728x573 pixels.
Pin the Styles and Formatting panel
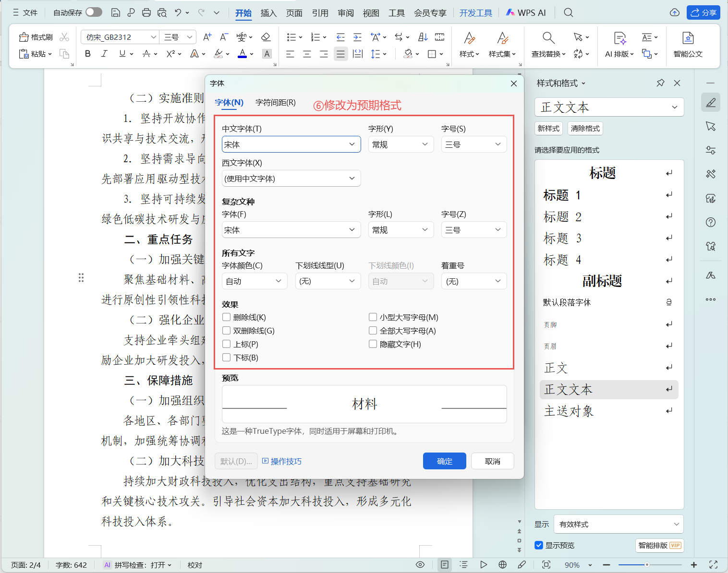click(660, 83)
